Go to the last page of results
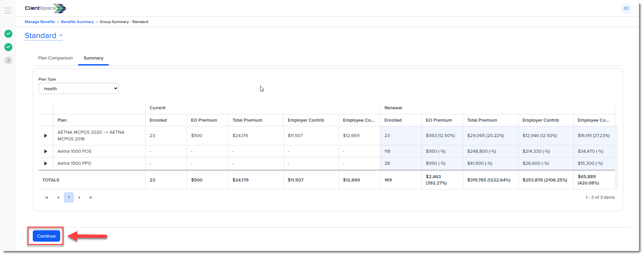The image size is (644, 256). click(91, 198)
